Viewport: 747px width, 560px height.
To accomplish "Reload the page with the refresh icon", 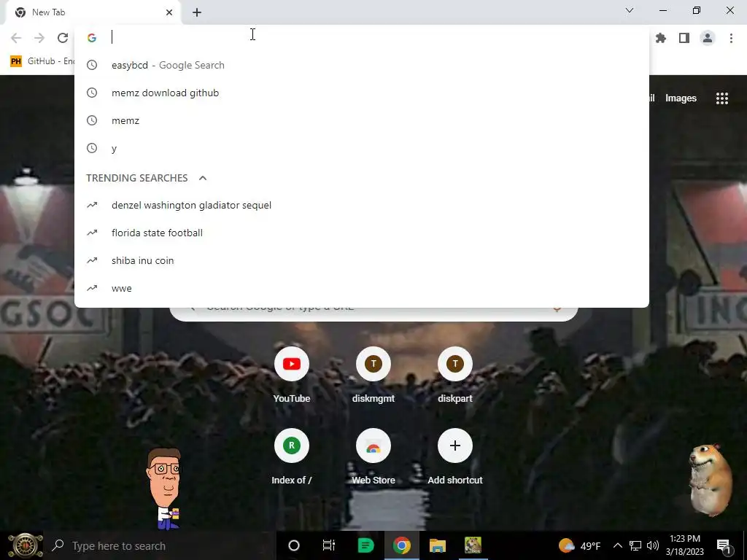I will pos(63,38).
